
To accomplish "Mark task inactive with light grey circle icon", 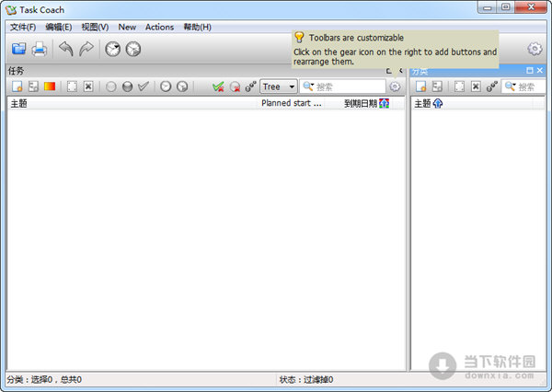I will point(111,86).
